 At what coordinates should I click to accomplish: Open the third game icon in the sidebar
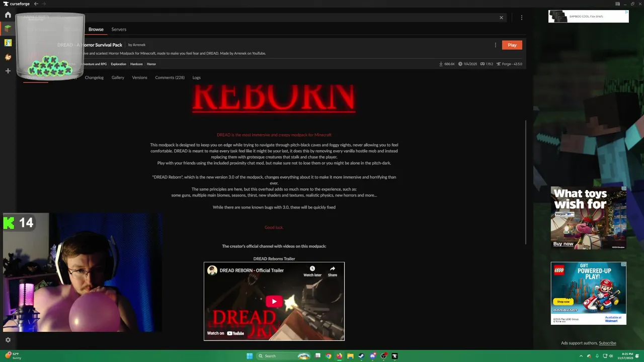pos(8,57)
